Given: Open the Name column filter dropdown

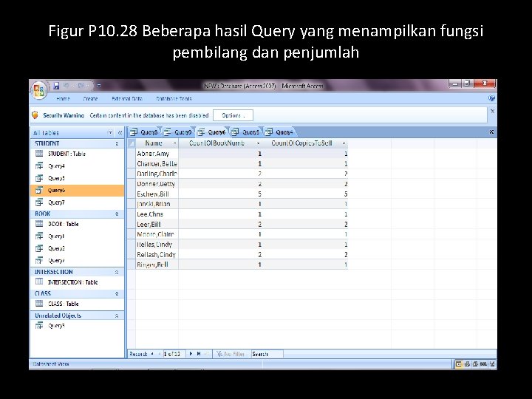Looking at the screenshot, I should tap(174, 143).
